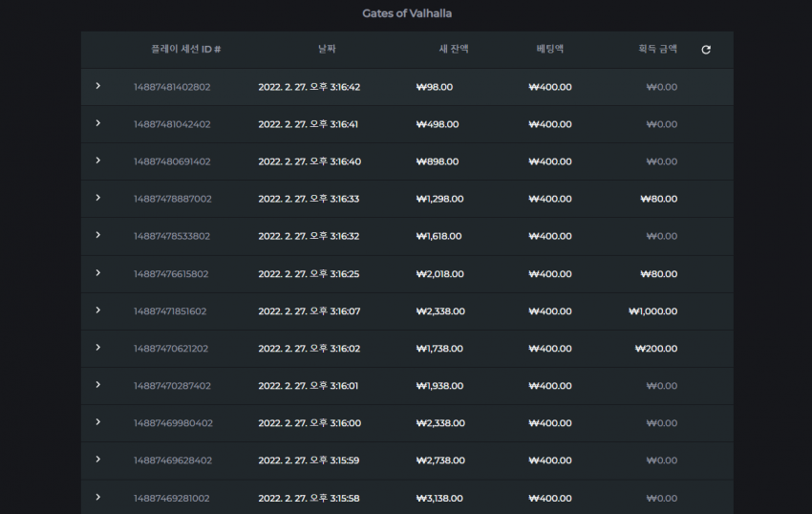Select session ID 14887481042402
This screenshot has height=514, width=812.
(172, 124)
